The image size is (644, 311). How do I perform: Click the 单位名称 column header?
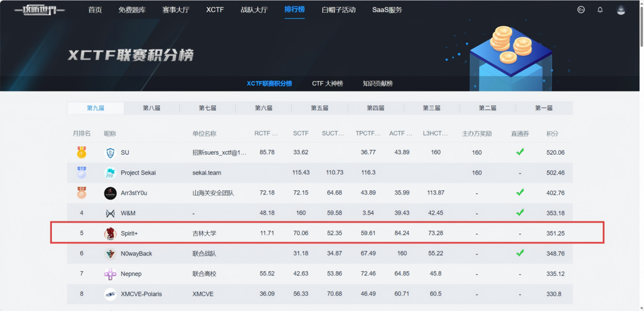204,133
